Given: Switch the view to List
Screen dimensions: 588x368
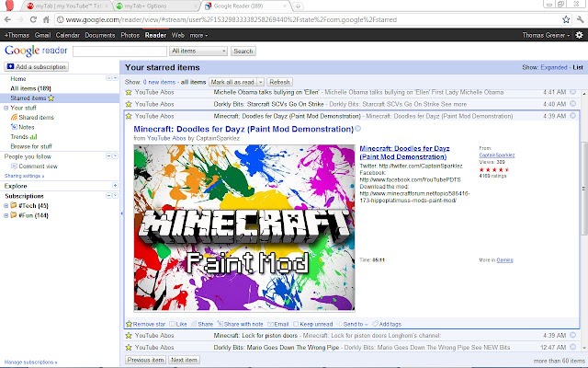Looking at the screenshot, I should pyautogui.click(x=578, y=67).
